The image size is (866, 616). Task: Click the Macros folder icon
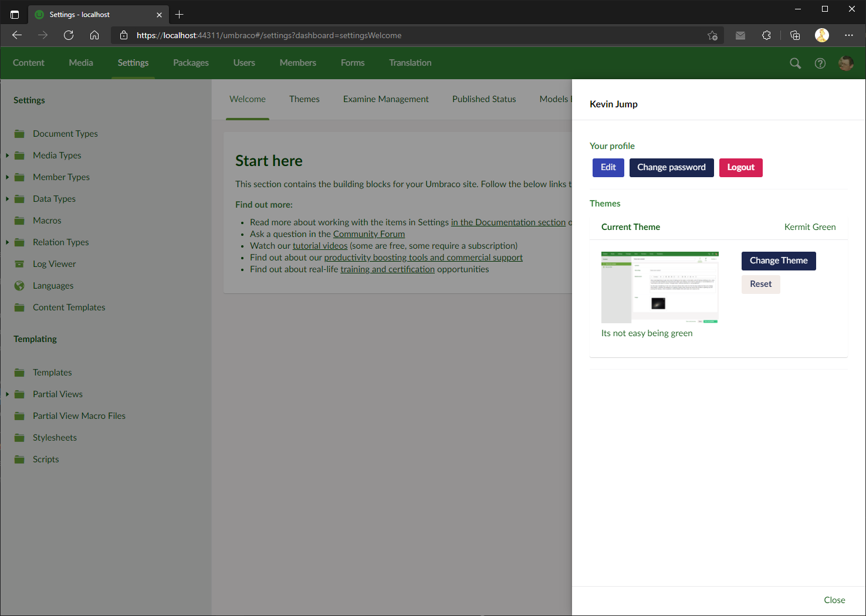pos(19,221)
